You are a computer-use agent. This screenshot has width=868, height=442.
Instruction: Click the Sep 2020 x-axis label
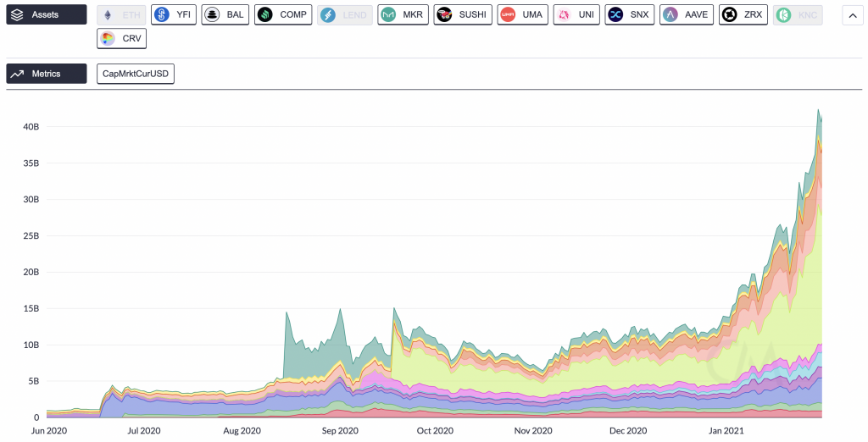tap(340, 430)
